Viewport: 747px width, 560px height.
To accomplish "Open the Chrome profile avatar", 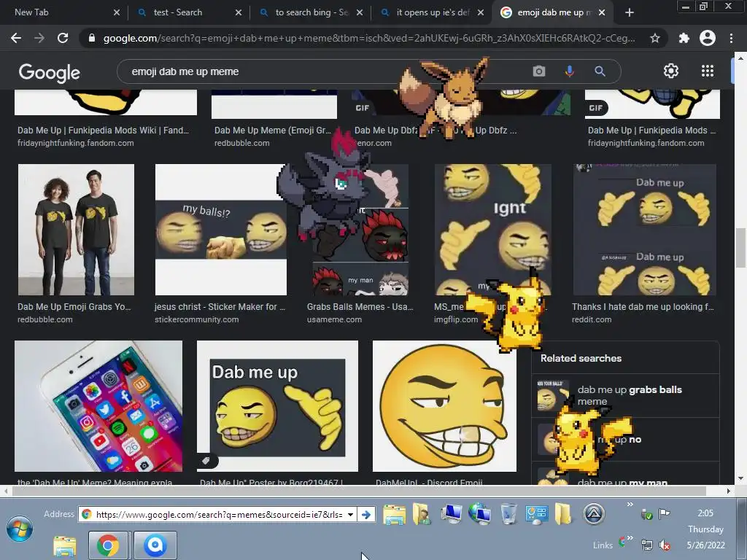I will click(x=708, y=38).
